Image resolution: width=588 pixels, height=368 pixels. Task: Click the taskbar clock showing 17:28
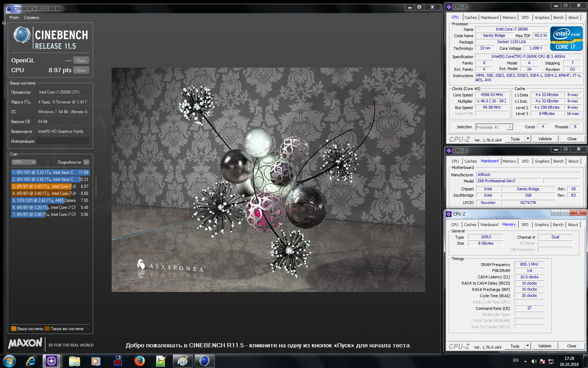(x=569, y=361)
